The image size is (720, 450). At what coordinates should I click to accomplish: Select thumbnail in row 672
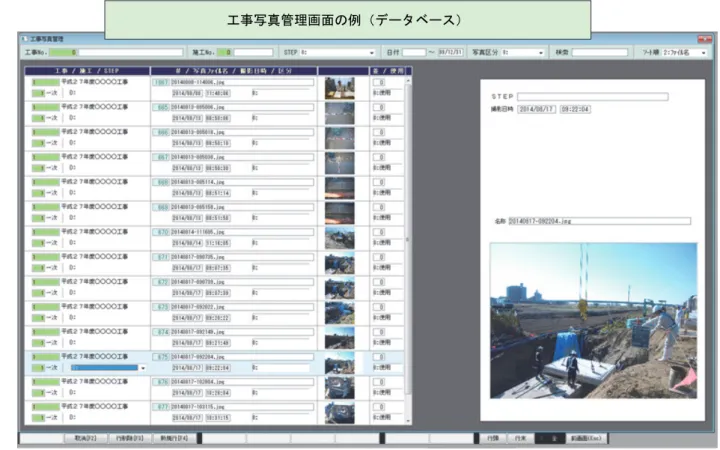(x=339, y=288)
